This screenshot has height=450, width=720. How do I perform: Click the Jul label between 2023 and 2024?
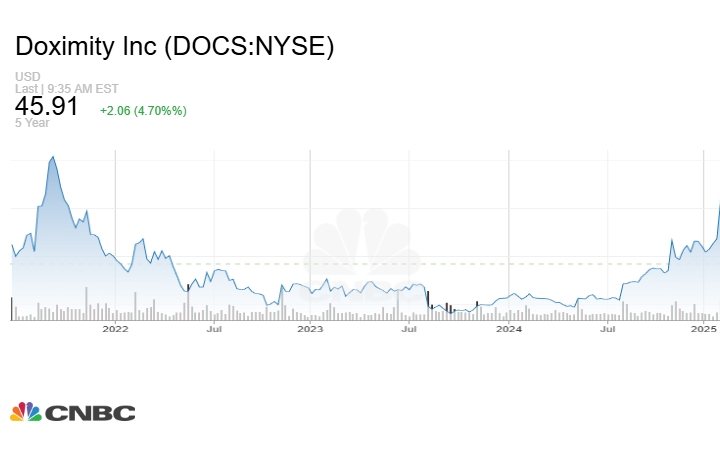pyautogui.click(x=409, y=329)
